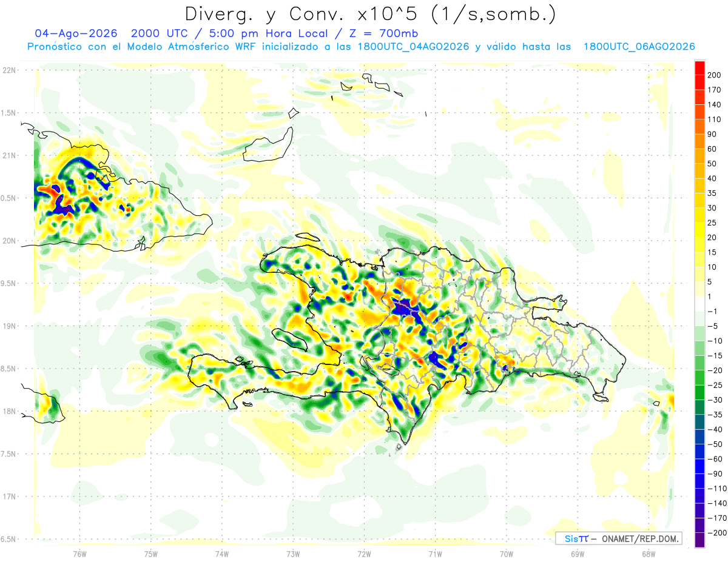728x562 pixels.
Task: Click the colorbar value '-110'
Action: point(716,488)
